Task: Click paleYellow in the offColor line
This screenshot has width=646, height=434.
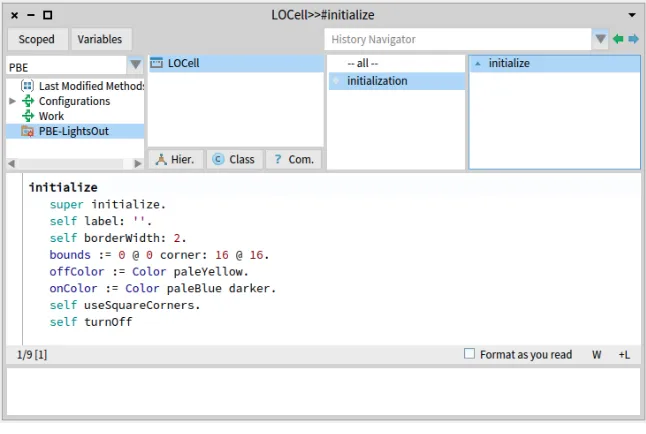Action: (208, 272)
